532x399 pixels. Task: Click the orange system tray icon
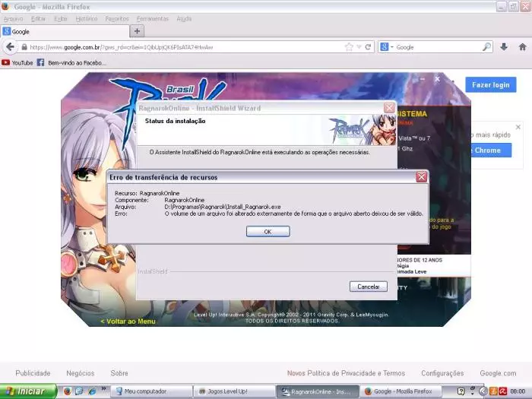[493, 391]
